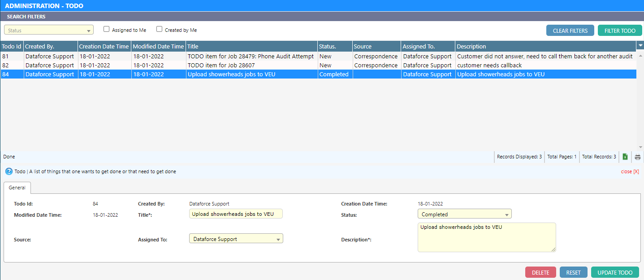Click the Filter Todo button
Viewport: 644px width, 280px height.
620,31
